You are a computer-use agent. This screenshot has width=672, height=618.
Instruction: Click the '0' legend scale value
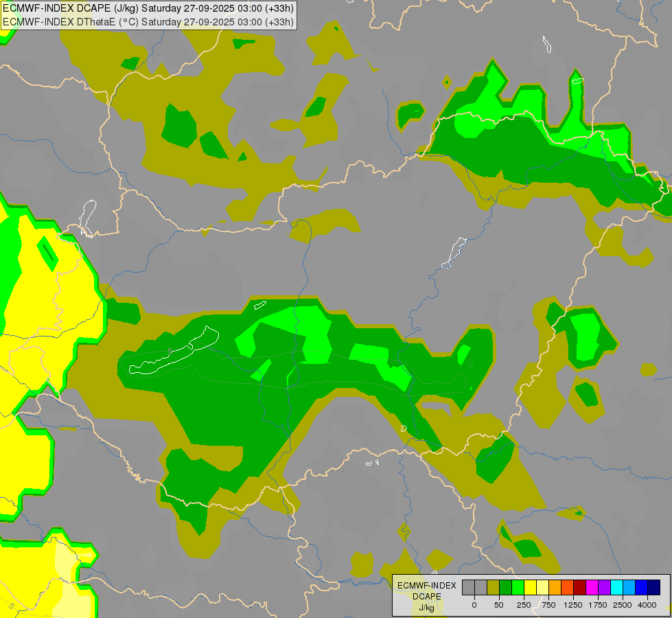[474, 605]
